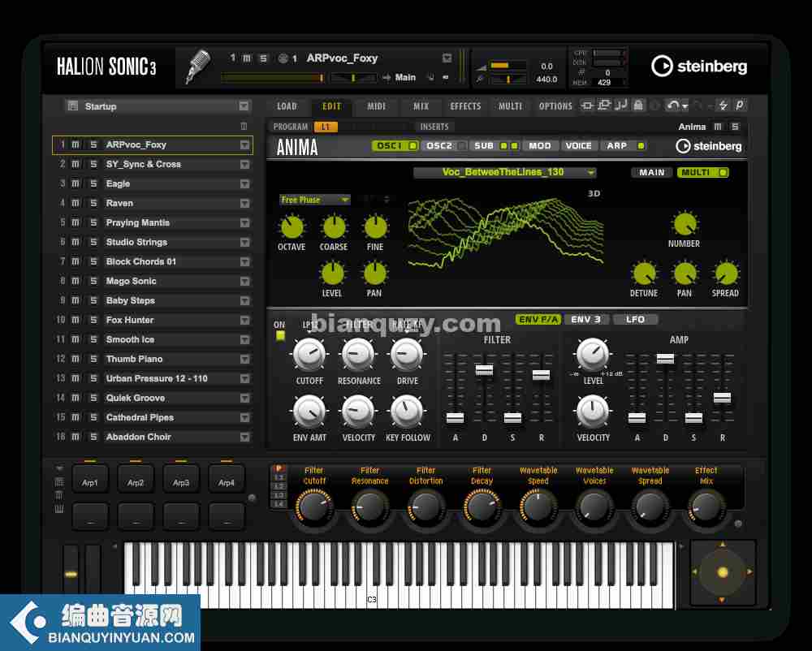Image resolution: width=812 pixels, height=651 pixels.
Task: Switch to the EFFECTS tab
Action: pyautogui.click(x=465, y=106)
